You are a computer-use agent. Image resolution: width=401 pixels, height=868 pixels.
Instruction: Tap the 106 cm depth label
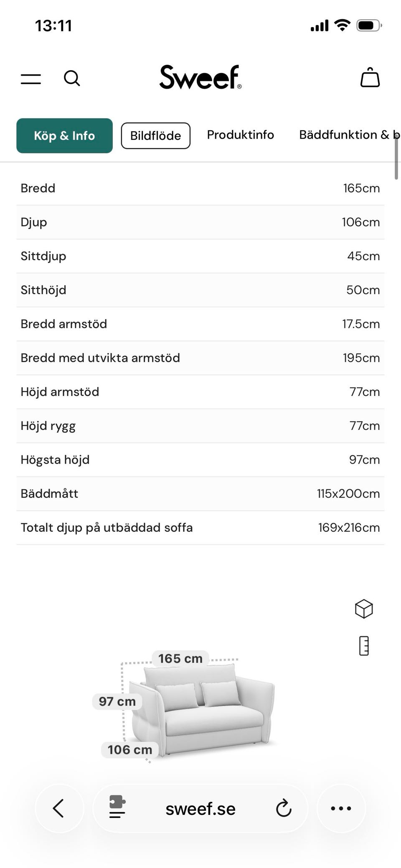point(130,750)
